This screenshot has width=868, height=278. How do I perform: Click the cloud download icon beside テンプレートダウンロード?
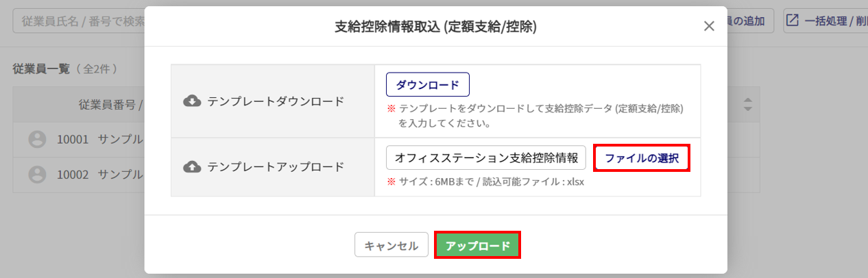pos(192,101)
